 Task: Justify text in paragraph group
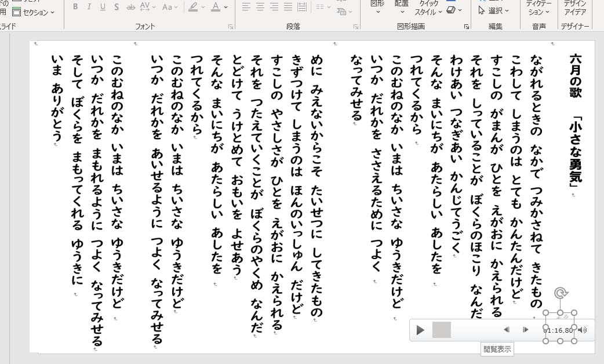click(288, 6)
